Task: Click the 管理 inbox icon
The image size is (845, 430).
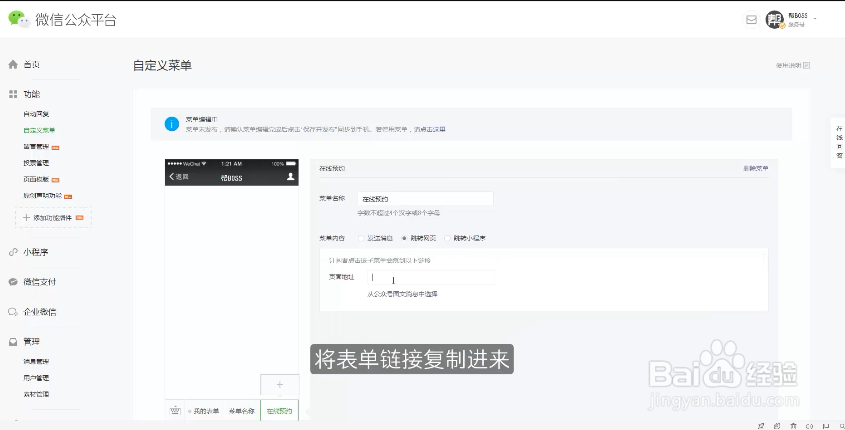Action: 13,342
